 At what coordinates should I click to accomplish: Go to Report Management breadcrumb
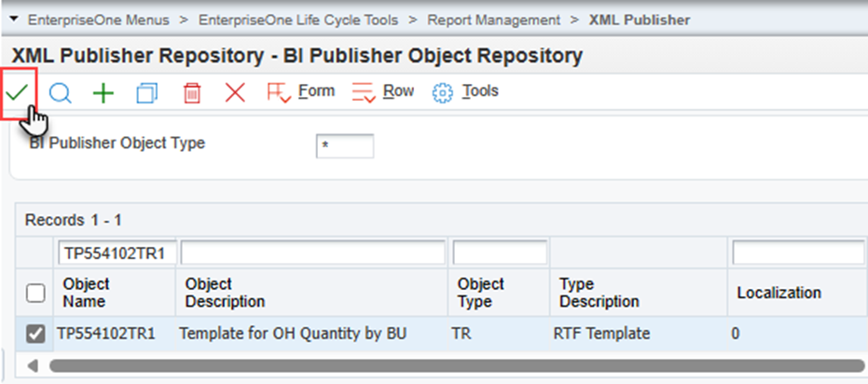494,21
